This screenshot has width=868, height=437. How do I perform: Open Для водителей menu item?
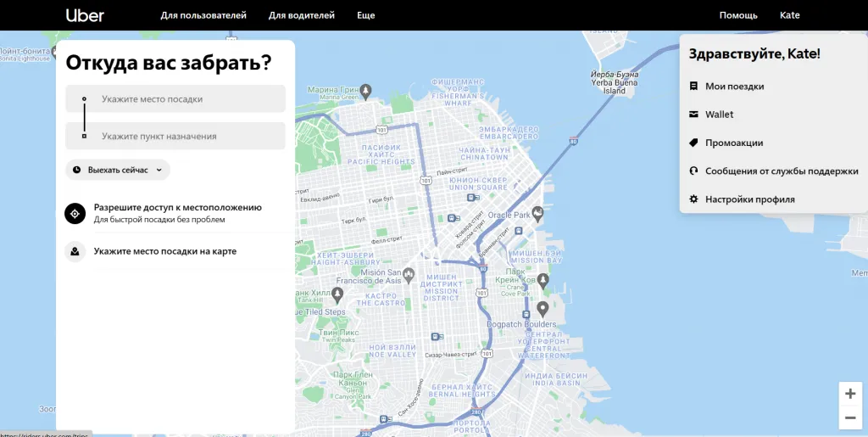coord(301,15)
